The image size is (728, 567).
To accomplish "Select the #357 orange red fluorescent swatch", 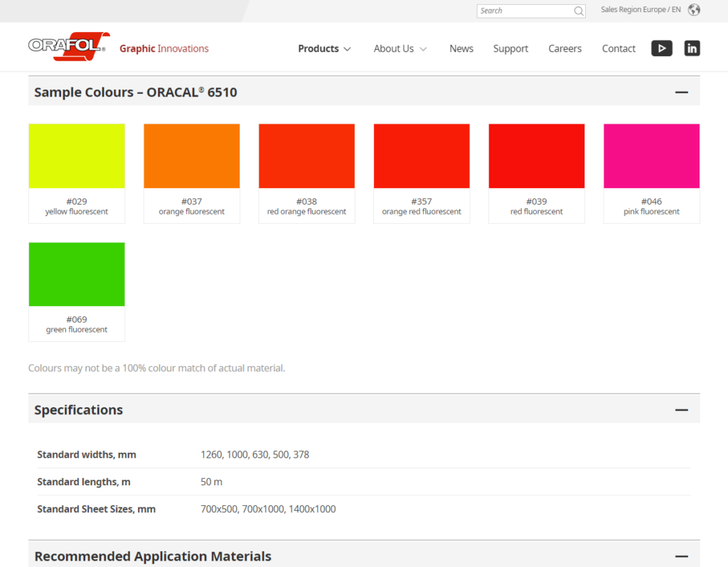I will pos(422,156).
